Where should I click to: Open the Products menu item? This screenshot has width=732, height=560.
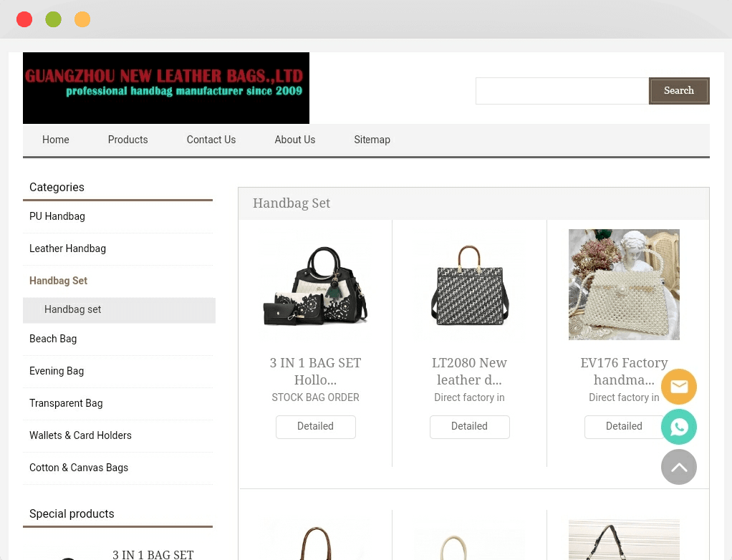click(x=128, y=140)
